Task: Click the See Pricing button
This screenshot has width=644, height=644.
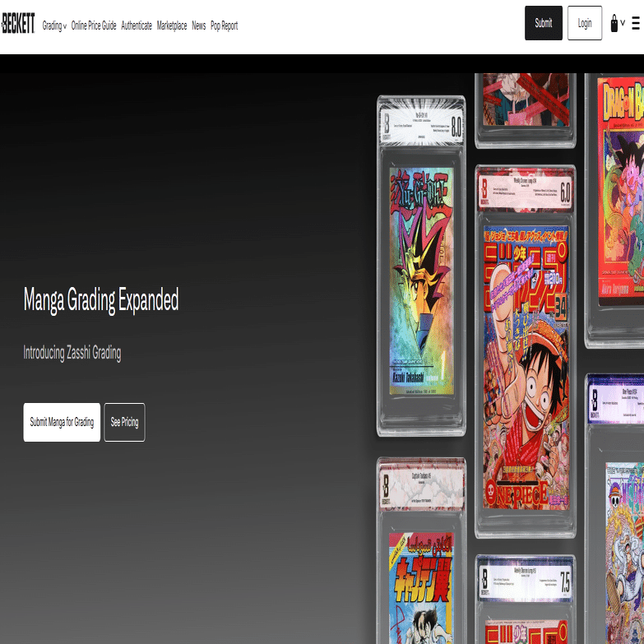Action: [124, 422]
